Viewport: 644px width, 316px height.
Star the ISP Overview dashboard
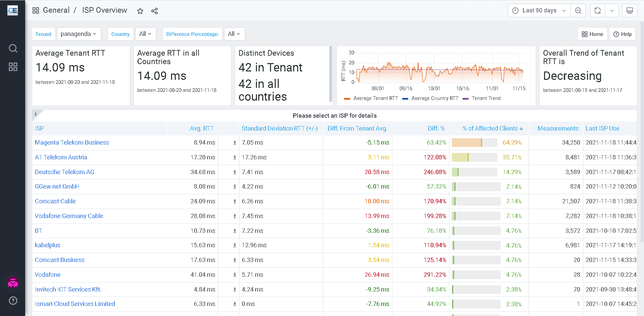140,11
